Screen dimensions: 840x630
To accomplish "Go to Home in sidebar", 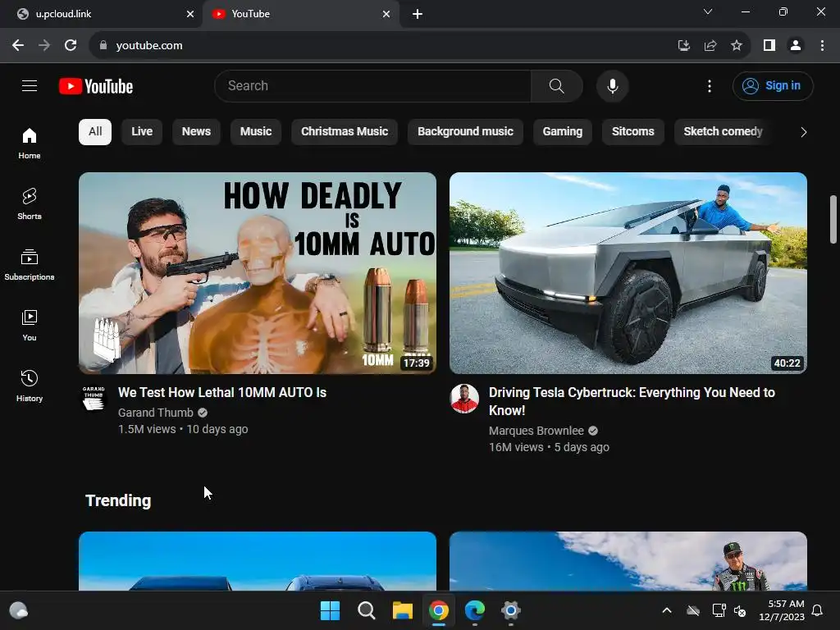I will point(30,143).
